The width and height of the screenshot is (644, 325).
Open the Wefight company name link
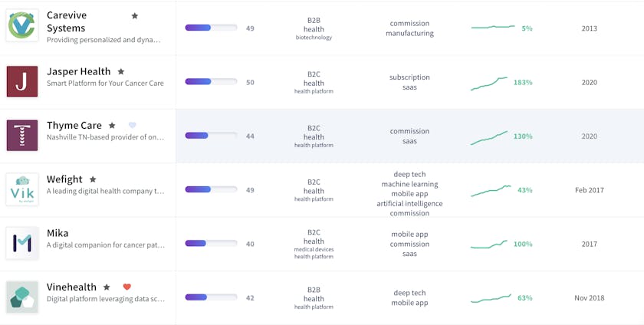[64, 179]
